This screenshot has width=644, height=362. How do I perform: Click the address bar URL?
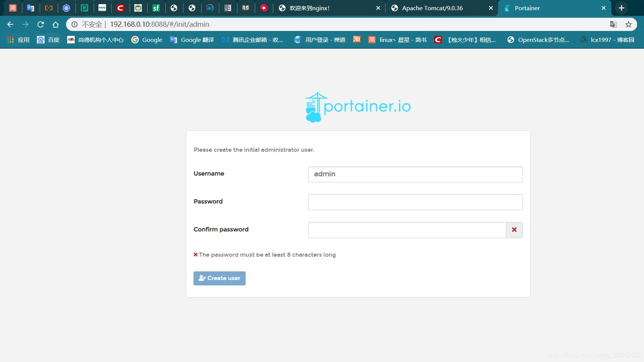tap(160, 25)
